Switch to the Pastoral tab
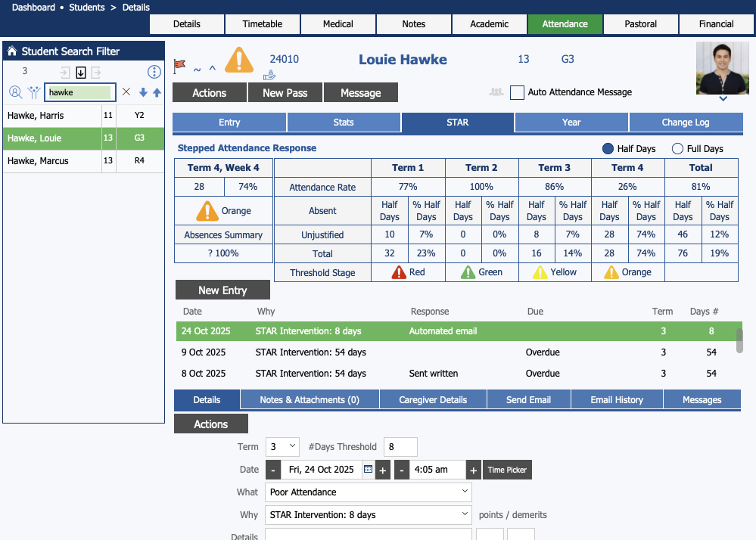Image resolution: width=756 pixels, height=540 pixels. 640,24
